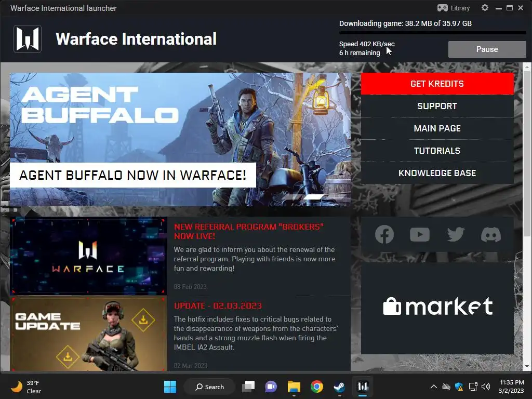
Task: Maximize the Warface launcher window
Action: (510, 8)
